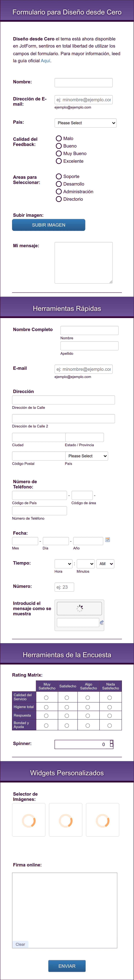Screen dimensions: 134x980
Task: Choose the Excelente radio button
Action: 59,161
